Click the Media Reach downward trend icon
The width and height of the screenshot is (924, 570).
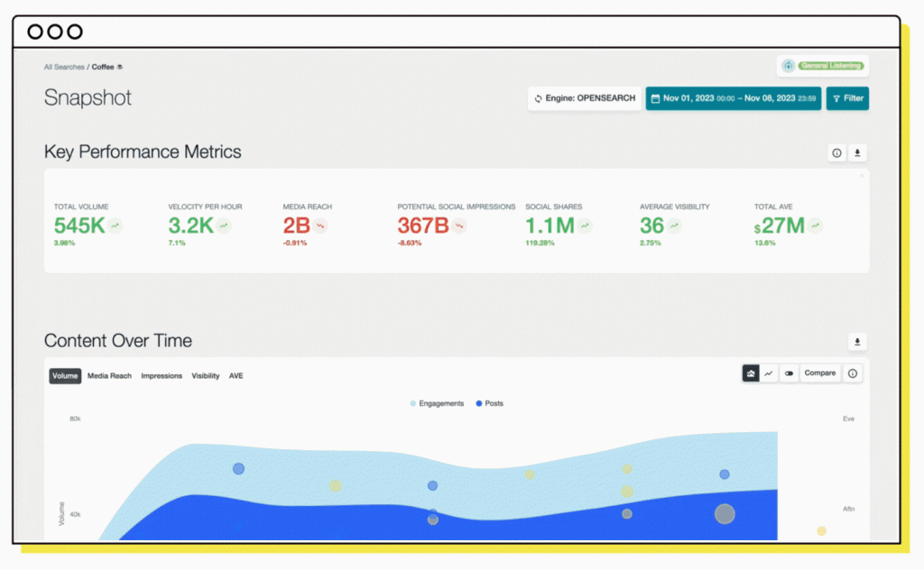(321, 226)
